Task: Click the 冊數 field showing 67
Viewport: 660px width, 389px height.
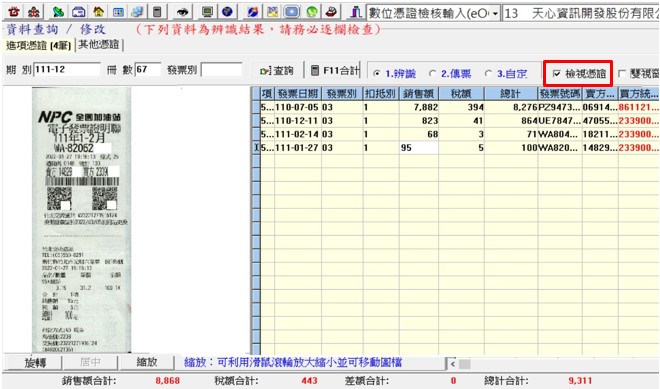Action: tap(147, 69)
